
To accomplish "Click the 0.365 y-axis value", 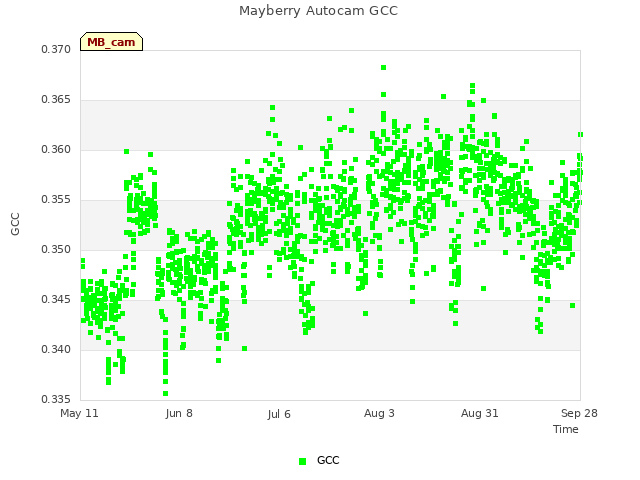I will click(56, 100).
